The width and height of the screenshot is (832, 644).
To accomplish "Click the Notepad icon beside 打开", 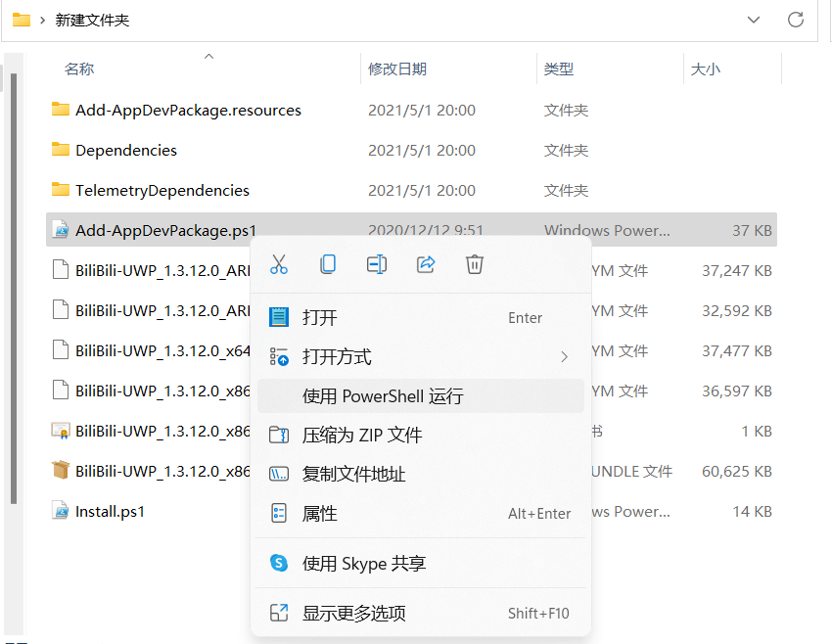I will (279, 317).
